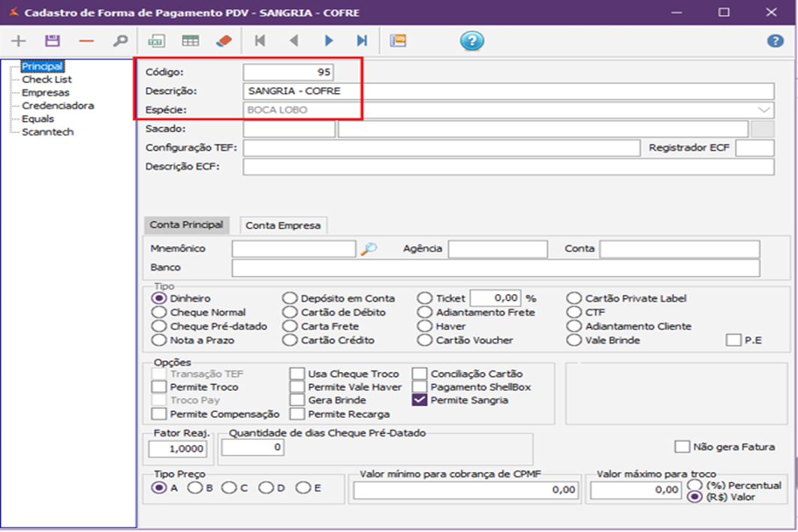Click the Registrador ECF field
Image resolution: width=798 pixels, height=532 pixels.
tap(754, 148)
